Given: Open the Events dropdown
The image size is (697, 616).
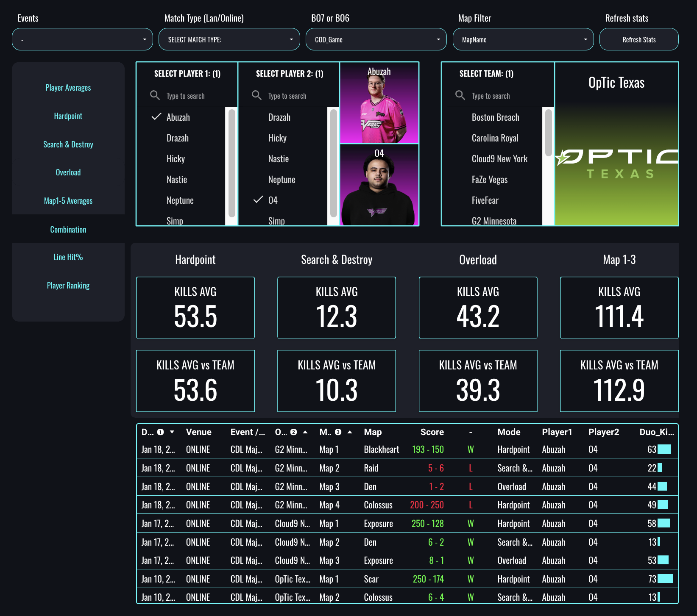Looking at the screenshot, I should [82, 39].
